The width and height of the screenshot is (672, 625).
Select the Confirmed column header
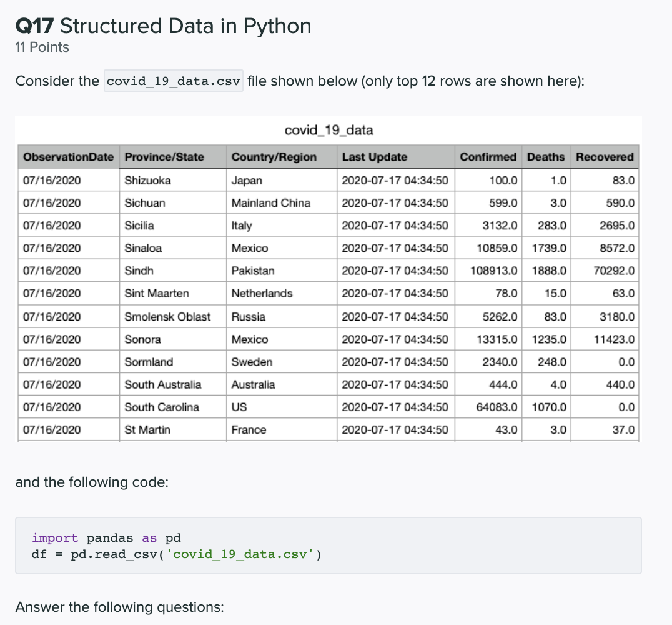coord(488,157)
